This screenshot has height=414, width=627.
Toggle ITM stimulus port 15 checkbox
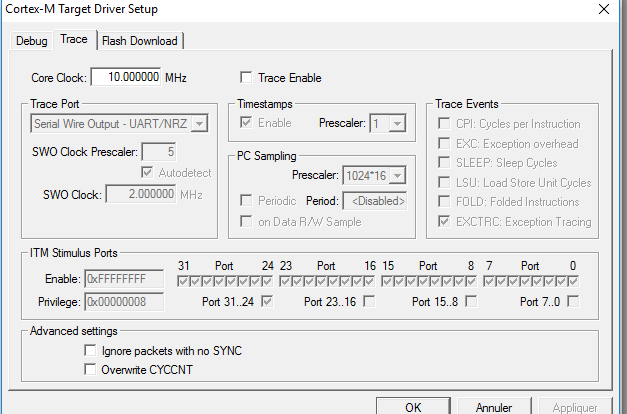(x=387, y=281)
